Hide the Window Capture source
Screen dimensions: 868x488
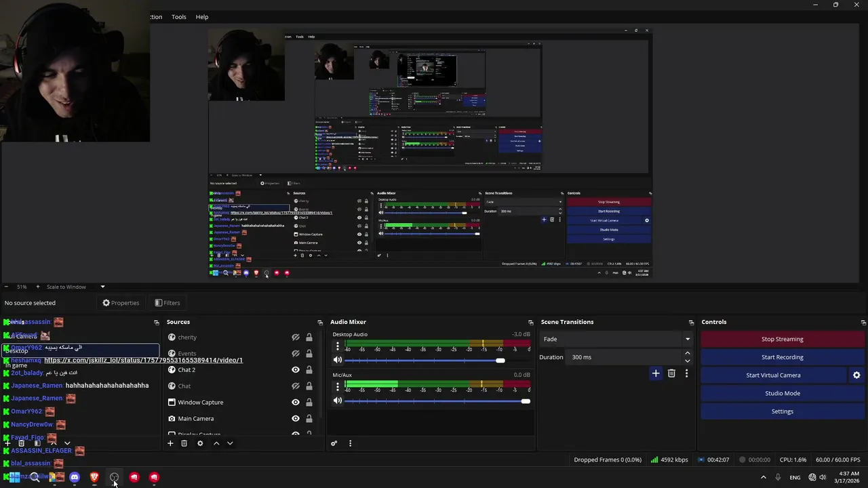[296, 402]
